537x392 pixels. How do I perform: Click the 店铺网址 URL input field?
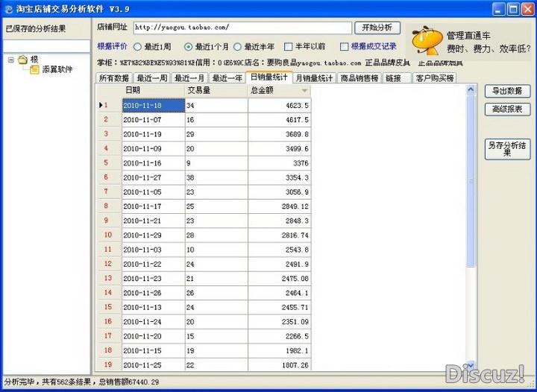coord(241,28)
